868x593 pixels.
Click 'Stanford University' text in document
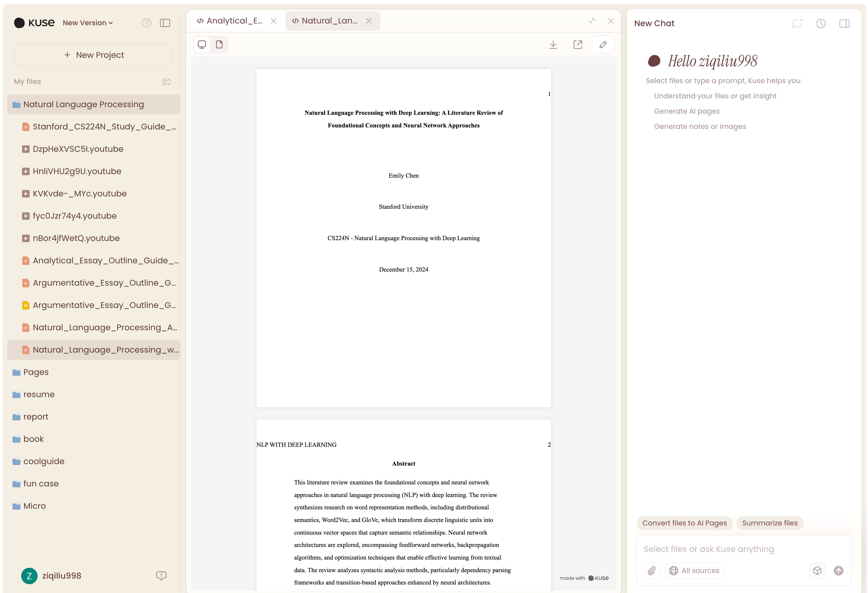(x=404, y=207)
